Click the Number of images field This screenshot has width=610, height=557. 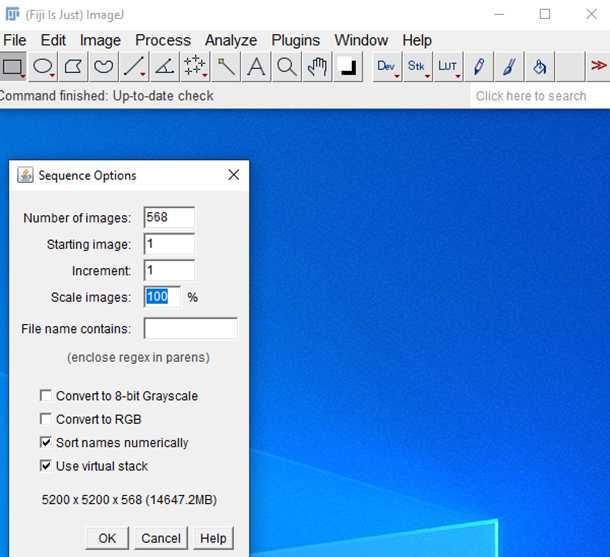click(169, 217)
